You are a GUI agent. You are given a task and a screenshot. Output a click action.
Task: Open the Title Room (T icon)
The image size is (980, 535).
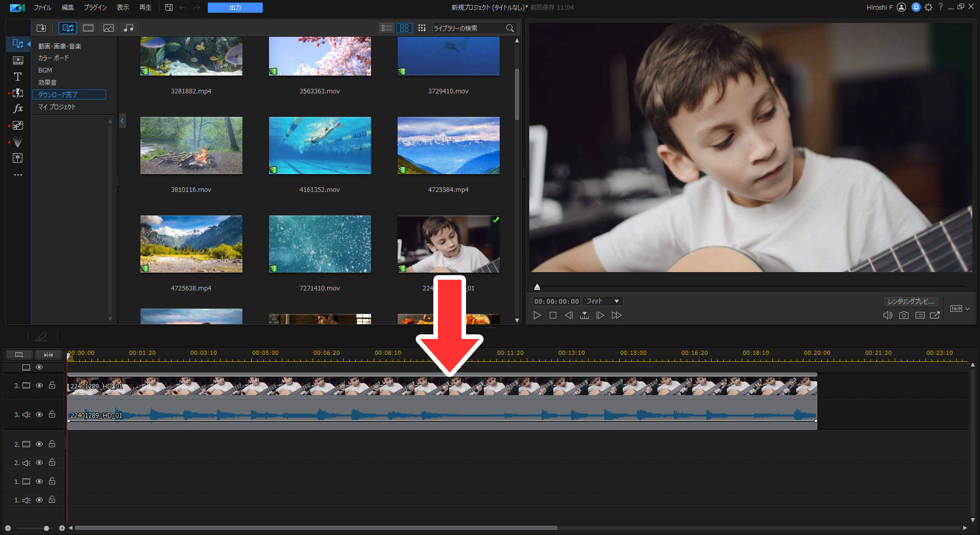click(x=18, y=77)
